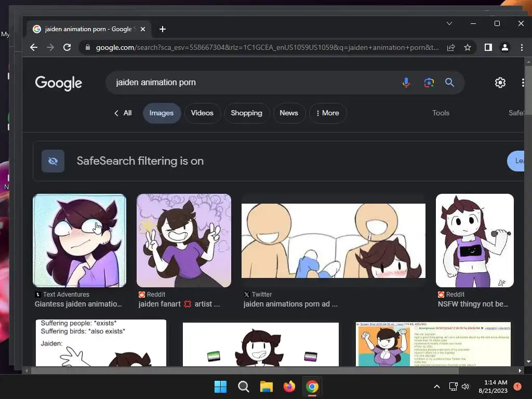Expand the More search filters menu
This screenshot has width=532, height=399.
pos(328,113)
